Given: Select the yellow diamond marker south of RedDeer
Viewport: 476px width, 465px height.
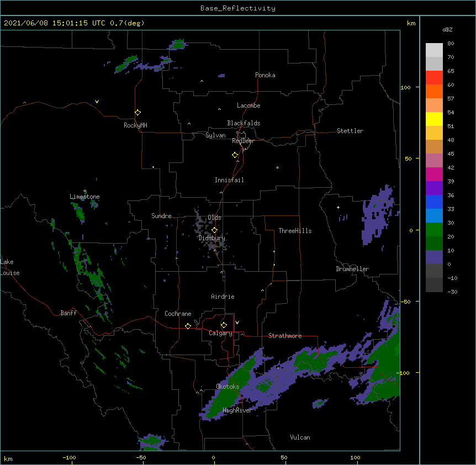Looking at the screenshot, I should tap(235, 155).
